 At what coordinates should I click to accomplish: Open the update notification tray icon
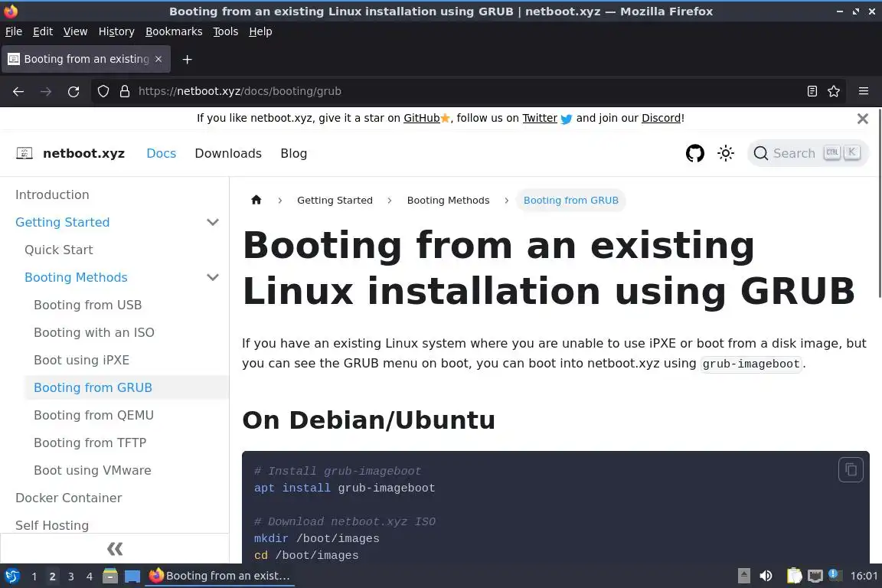(835, 575)
